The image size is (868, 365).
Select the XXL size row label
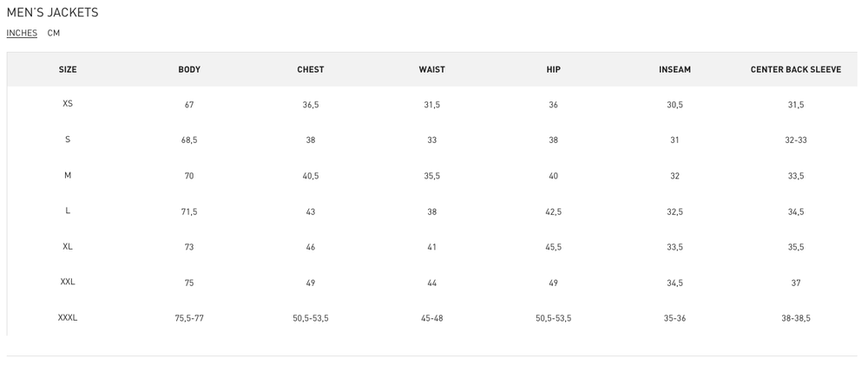[68, 282]
